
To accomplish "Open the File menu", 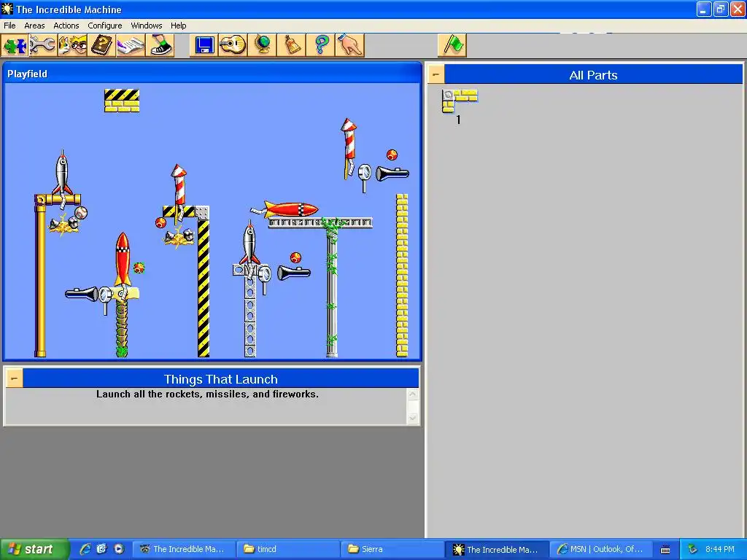I will pyautogui.click(x=9, y=26).
